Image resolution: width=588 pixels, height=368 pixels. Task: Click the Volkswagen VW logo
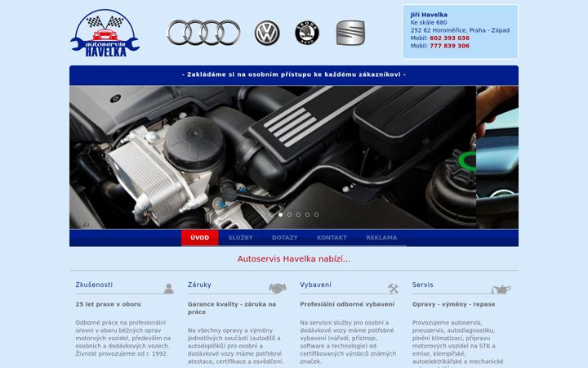[x=267, y=33]
